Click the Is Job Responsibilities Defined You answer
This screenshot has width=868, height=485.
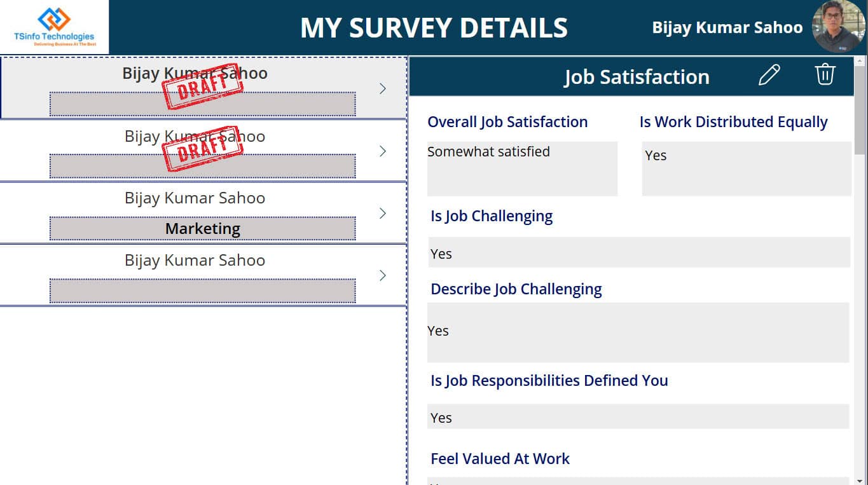click(638, 417)
